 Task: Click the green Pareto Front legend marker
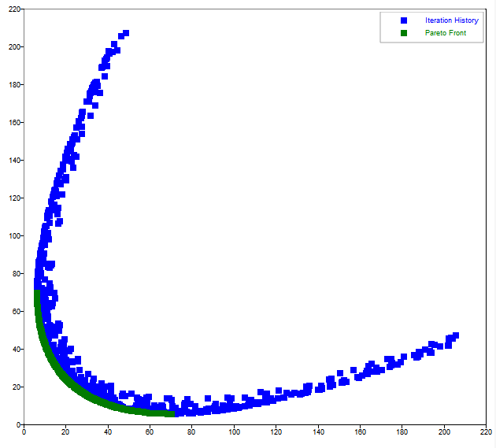pyautogui.click(x=404, y=33)
